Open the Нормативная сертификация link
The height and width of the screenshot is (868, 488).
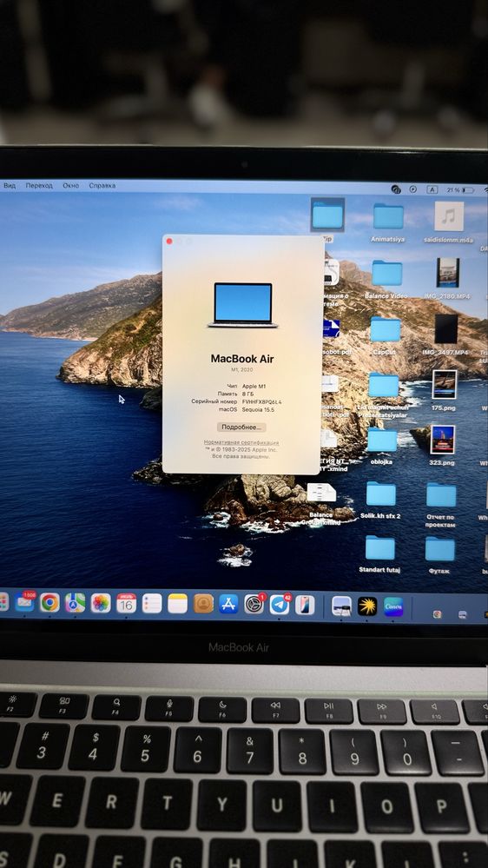[241, 443]
